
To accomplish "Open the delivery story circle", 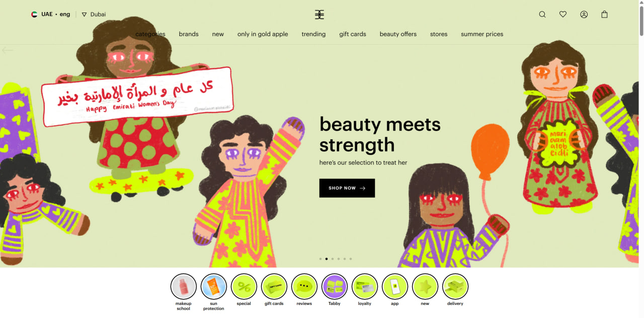I will pyautogui.click(x=455, y=286).
